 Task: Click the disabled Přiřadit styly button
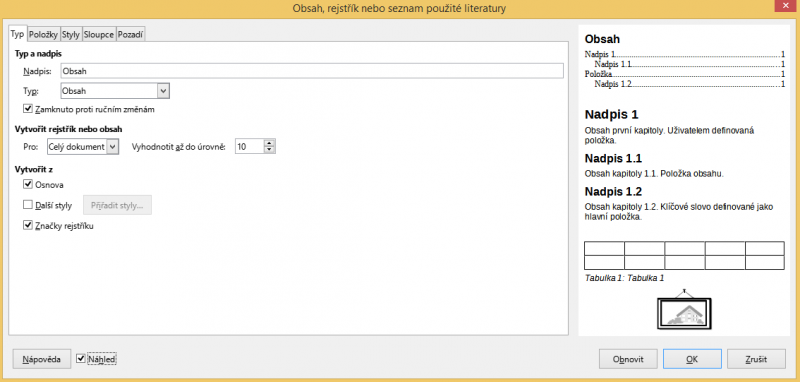(117, 206)
